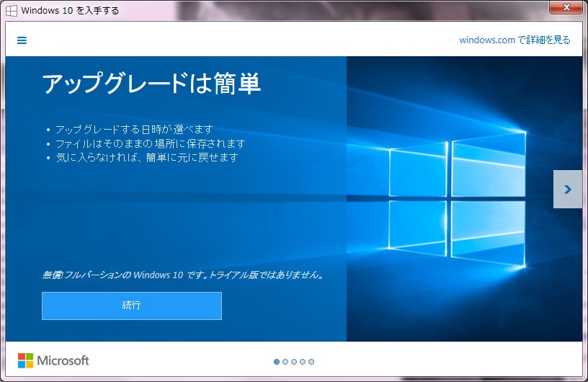Viewport: 588px width, 382px height.
Task: Open the hamburger menu icon
Action: point(22,40)
